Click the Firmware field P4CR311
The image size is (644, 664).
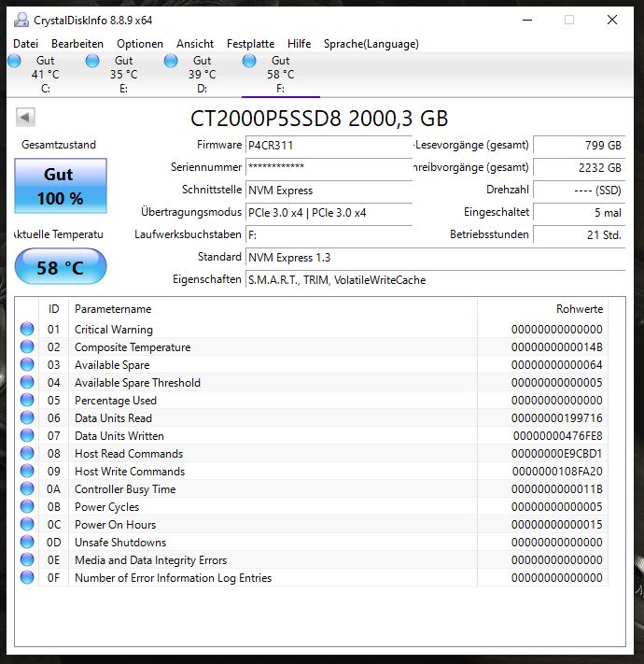329,146
